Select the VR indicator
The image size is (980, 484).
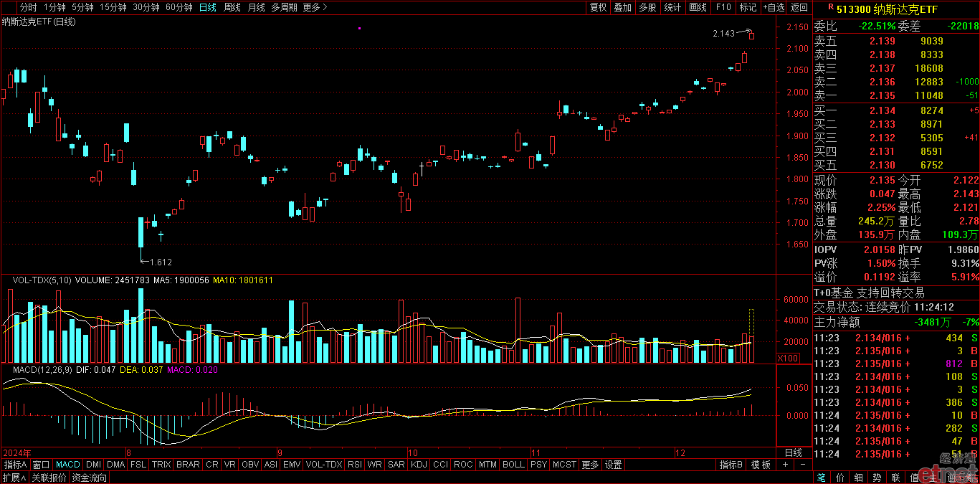(x=230, y=465)
